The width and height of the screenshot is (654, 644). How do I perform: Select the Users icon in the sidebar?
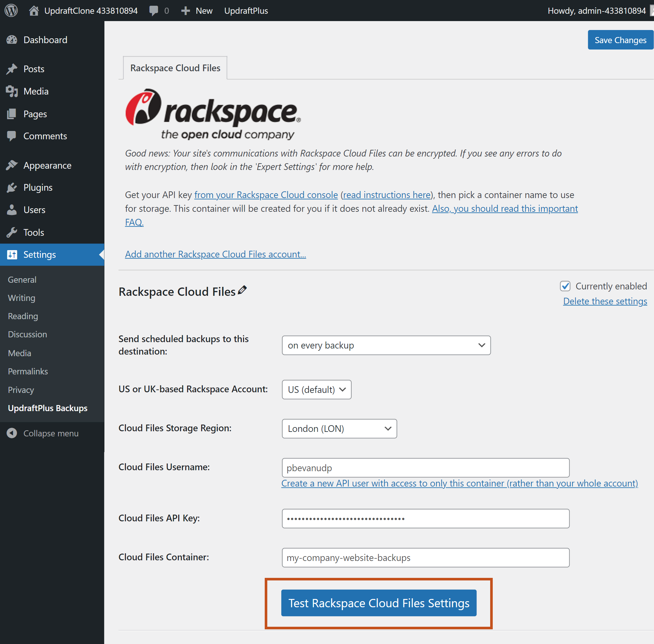click(x=12, y=210)
